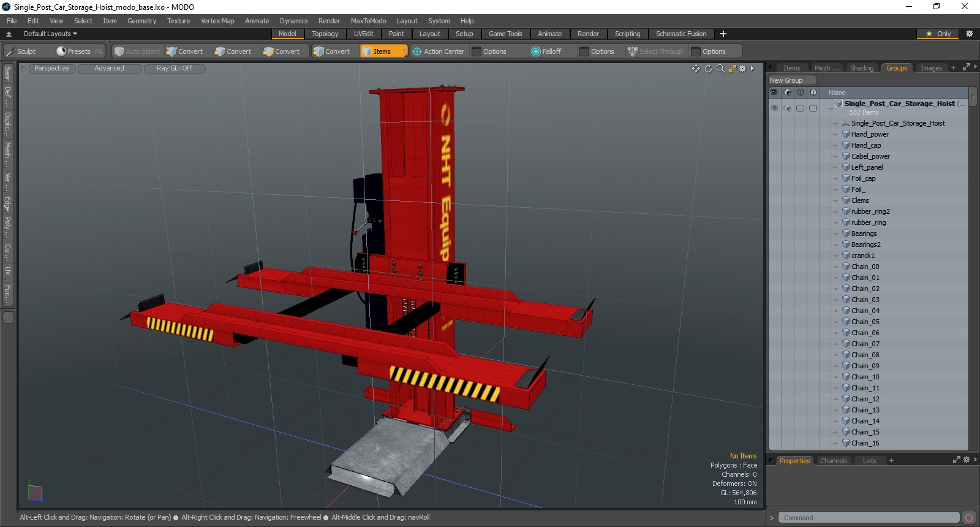This screenshot has width=980, height=527.
Task: Click the expand Properties panel arrows icon
Action: [956, 460]
